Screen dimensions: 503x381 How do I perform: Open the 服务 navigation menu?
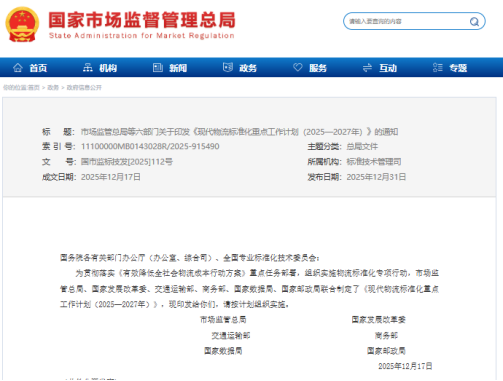pos(318,68)
